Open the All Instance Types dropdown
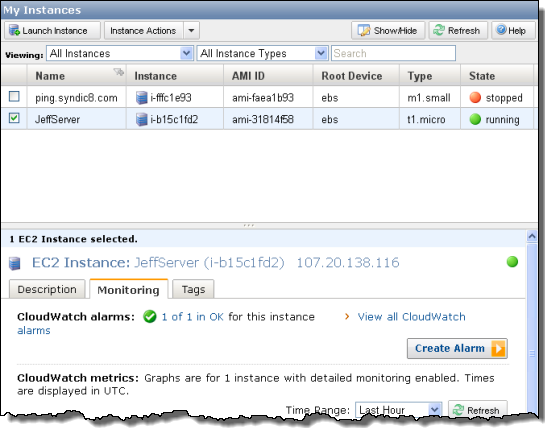This screenshot has width=545, height=428. (262, 53)
